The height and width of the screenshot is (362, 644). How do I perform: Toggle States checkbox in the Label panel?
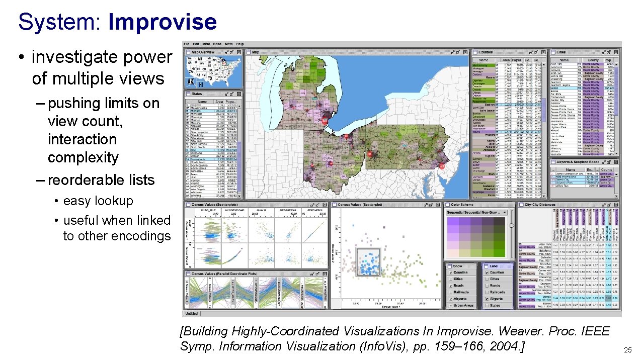[486, 306]
